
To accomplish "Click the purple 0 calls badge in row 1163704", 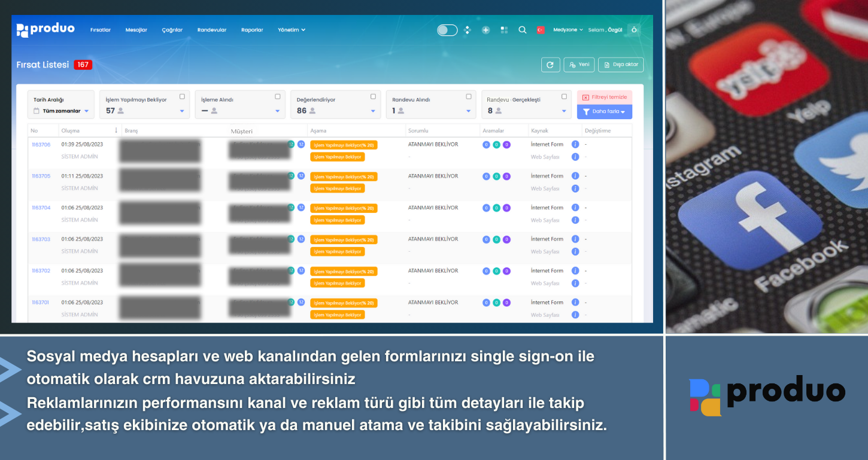I will (506, 208).
